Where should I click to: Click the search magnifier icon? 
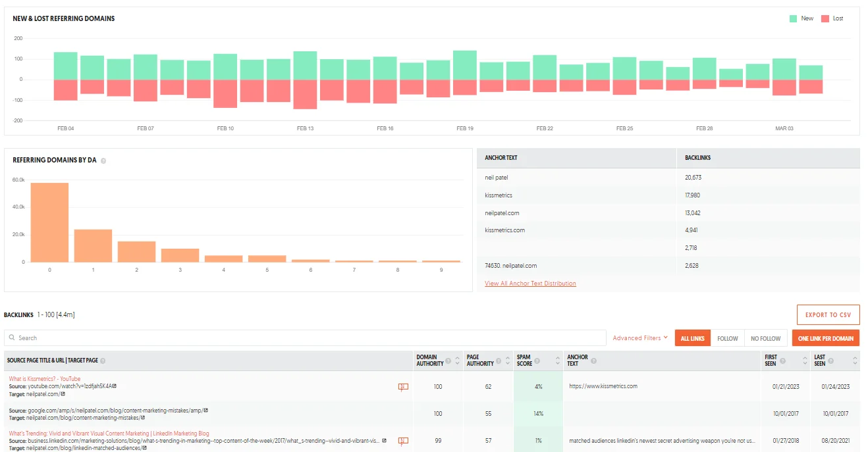[11, 338]
